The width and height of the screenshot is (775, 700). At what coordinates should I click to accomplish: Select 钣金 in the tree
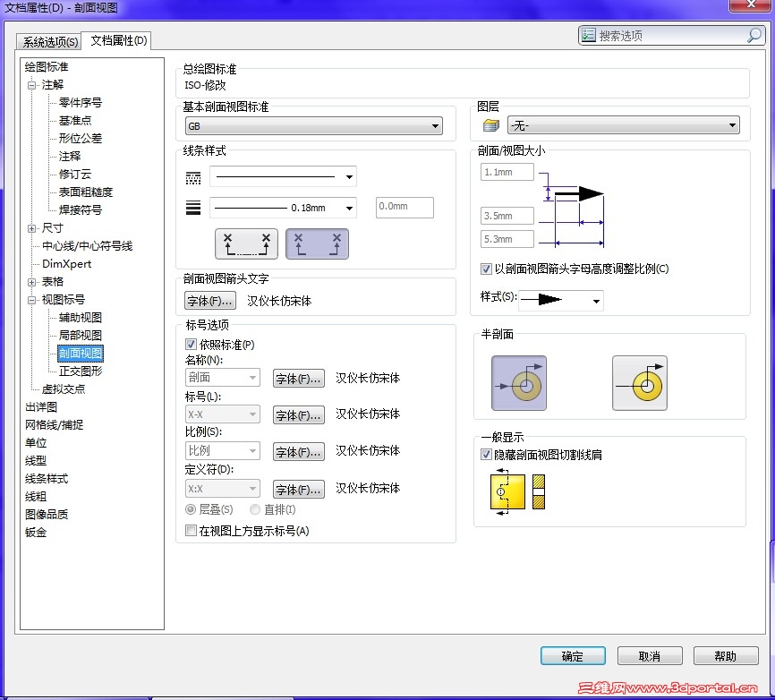(36, 533)
